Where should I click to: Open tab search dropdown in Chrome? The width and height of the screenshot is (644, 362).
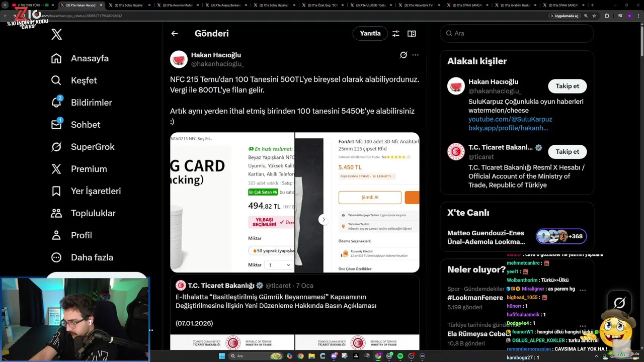(6, 5)
